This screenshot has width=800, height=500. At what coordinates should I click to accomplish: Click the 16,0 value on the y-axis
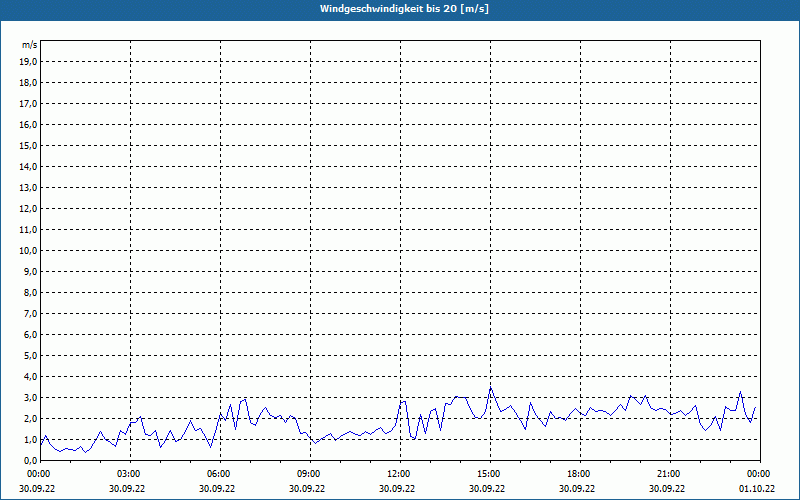tap(30, 124)
